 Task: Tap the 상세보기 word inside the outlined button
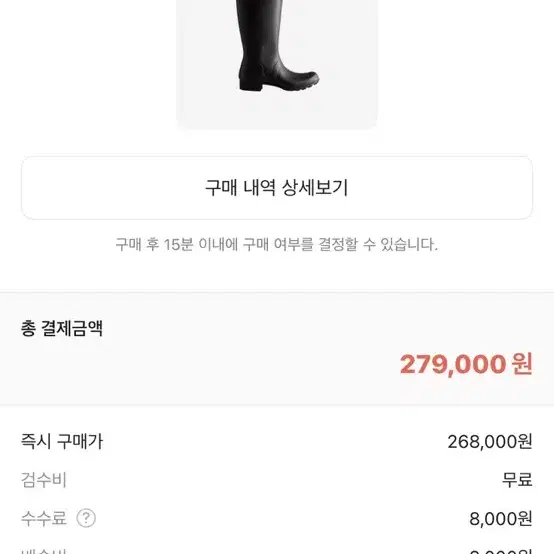click(315, 188)
